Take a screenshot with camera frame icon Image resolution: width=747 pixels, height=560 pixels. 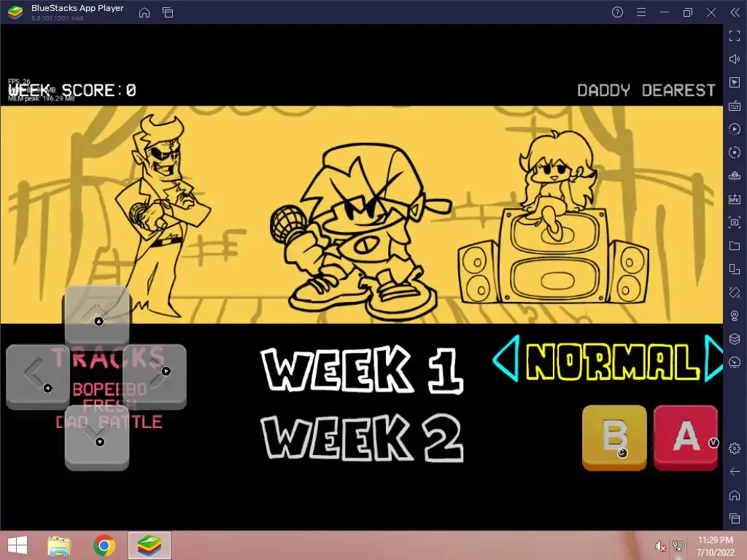(734, 222)
